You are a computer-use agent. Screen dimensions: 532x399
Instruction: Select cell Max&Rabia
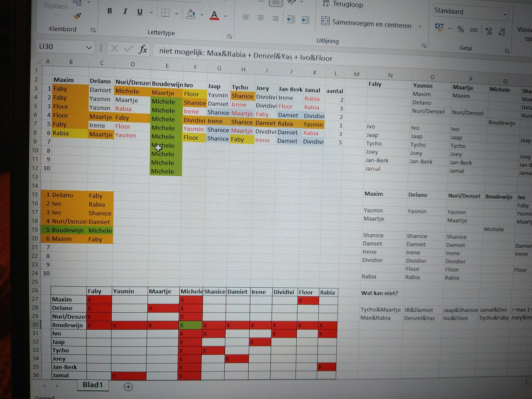point(375,318)
